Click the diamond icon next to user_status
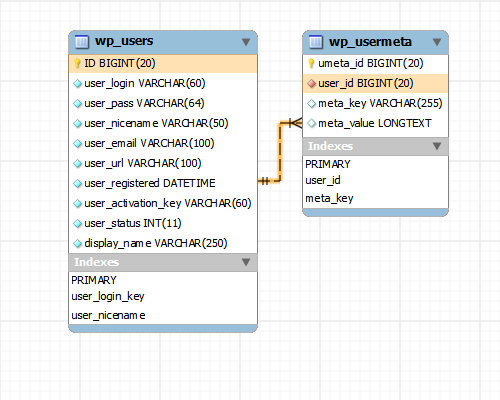500x400 pixels. [77, 223]
